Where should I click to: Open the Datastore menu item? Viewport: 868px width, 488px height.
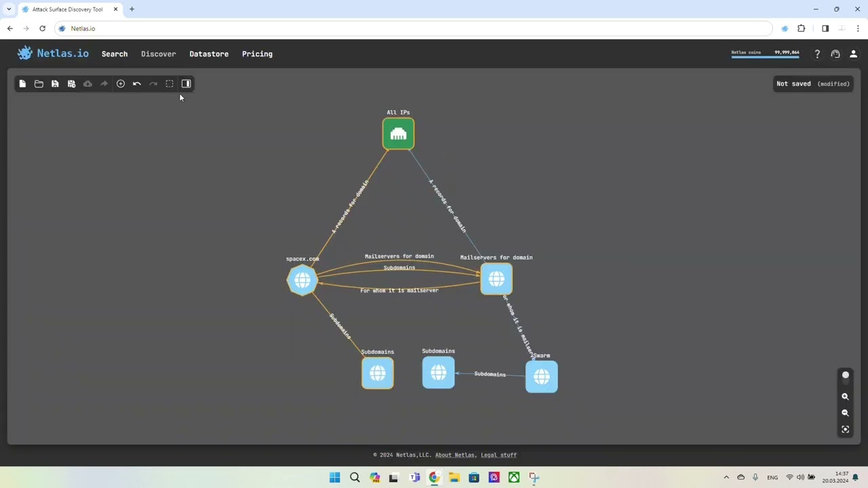pyautogui.click(x=209, y=54)
